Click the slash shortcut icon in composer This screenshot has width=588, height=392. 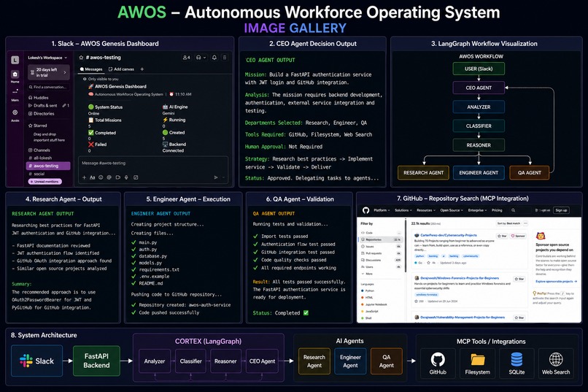pos(136,177)
